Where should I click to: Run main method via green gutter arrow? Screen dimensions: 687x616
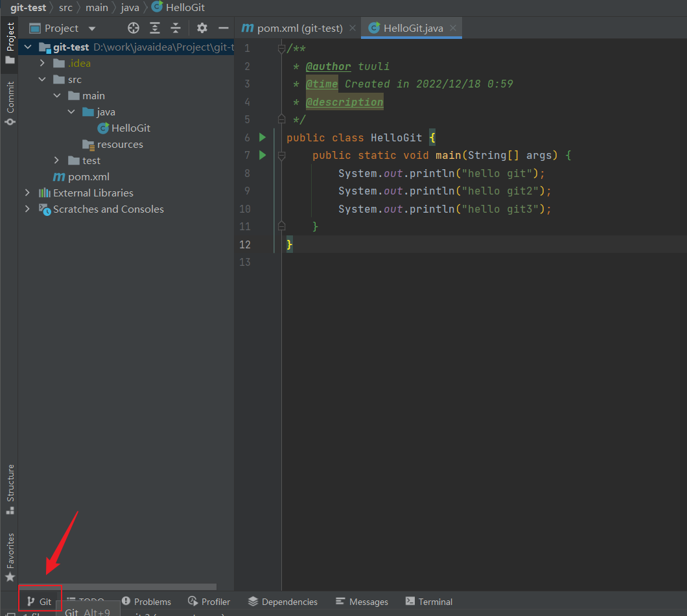[x=262, y=155]
